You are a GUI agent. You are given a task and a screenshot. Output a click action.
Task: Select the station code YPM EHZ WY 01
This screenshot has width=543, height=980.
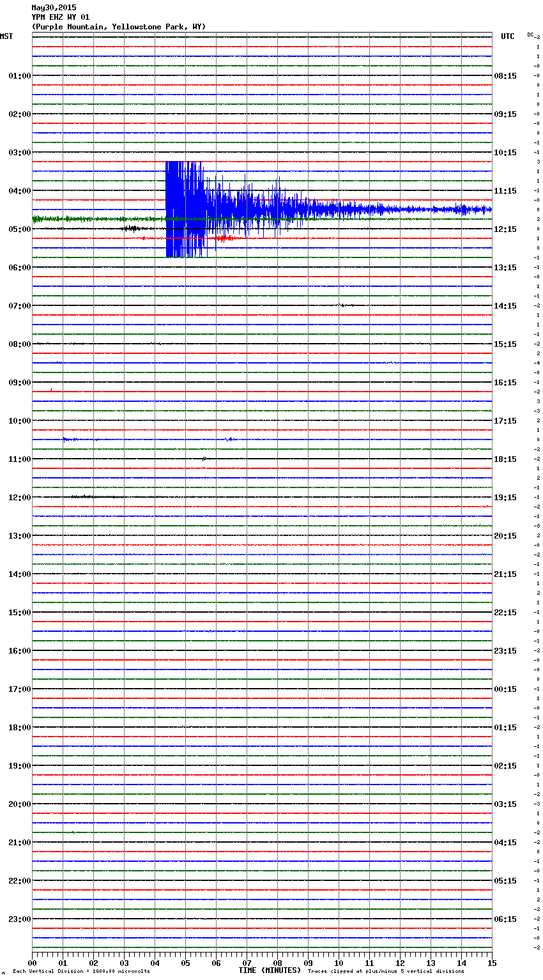(x=61, y=17)
